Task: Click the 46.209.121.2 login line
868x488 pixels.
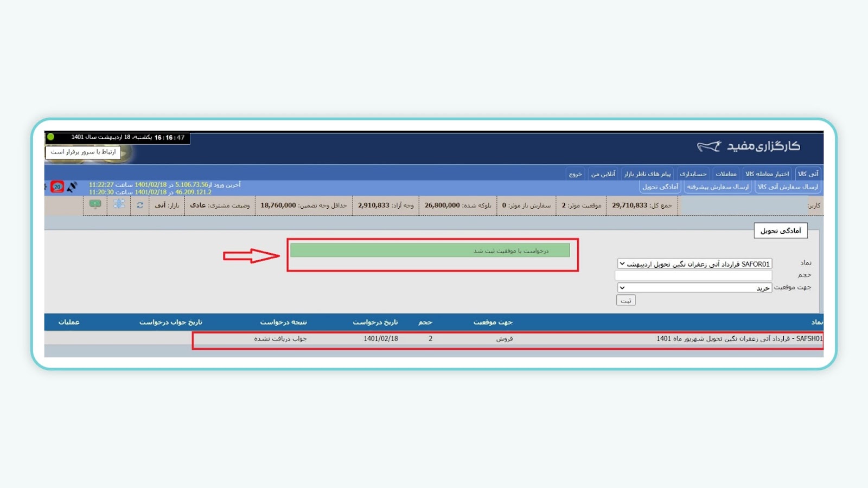Action: pos(150,192)
